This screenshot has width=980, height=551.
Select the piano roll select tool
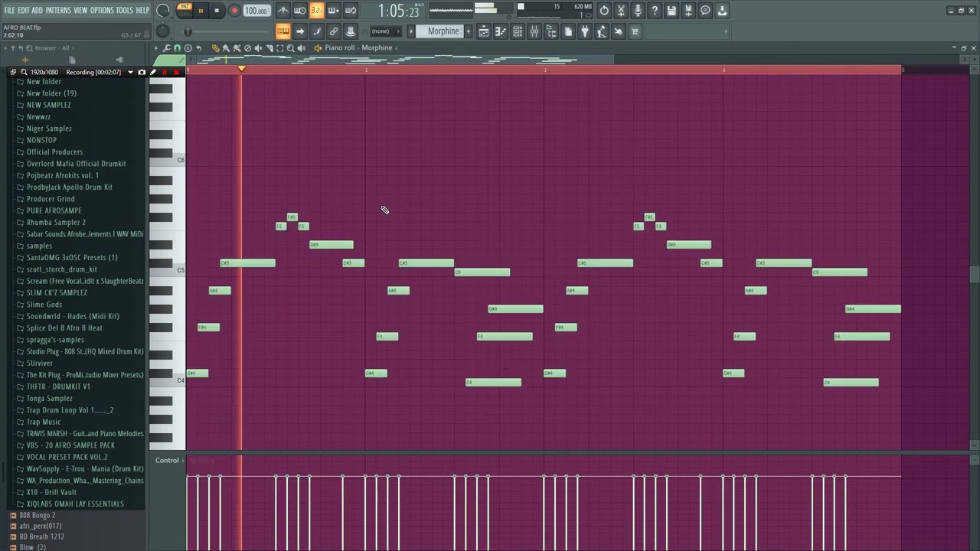[x=279, y=48]
